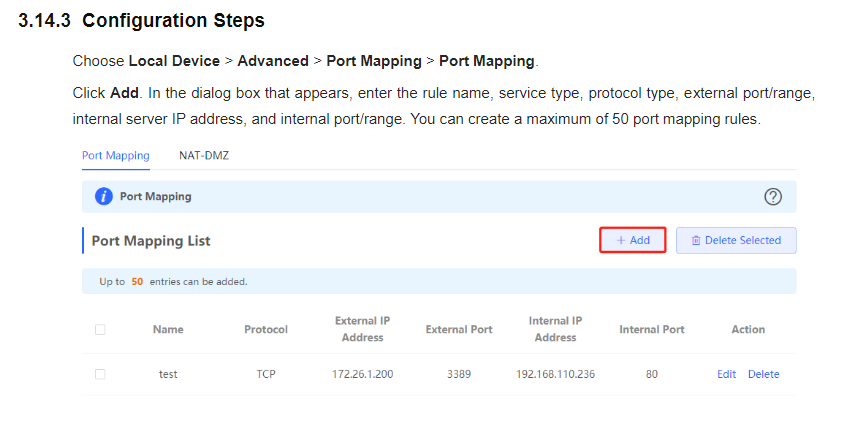The image size is (863, 432).
Task: Click the orange 50 entries limit number
Action: [137, 282]
